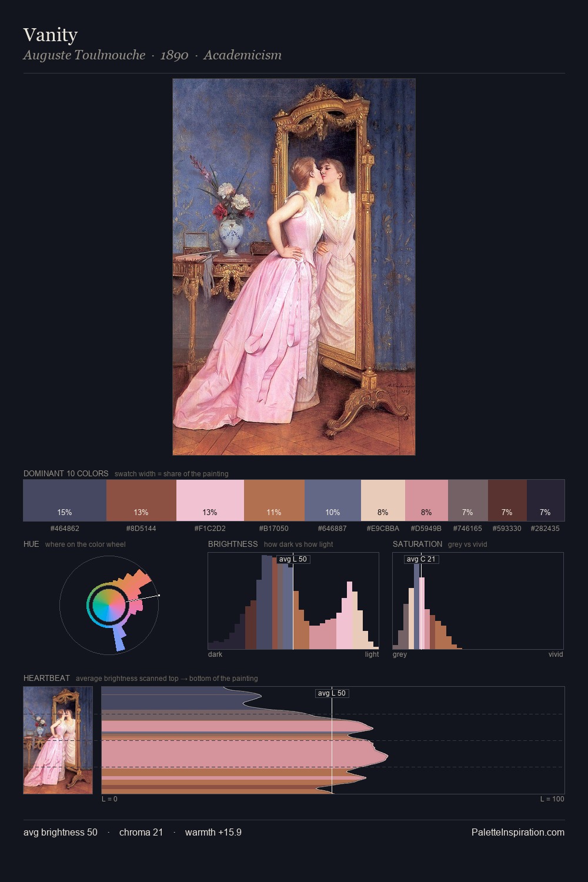Click the 'avg L 50' brightness histogram label
588x882 pixels.
click(x=293, y=559)
